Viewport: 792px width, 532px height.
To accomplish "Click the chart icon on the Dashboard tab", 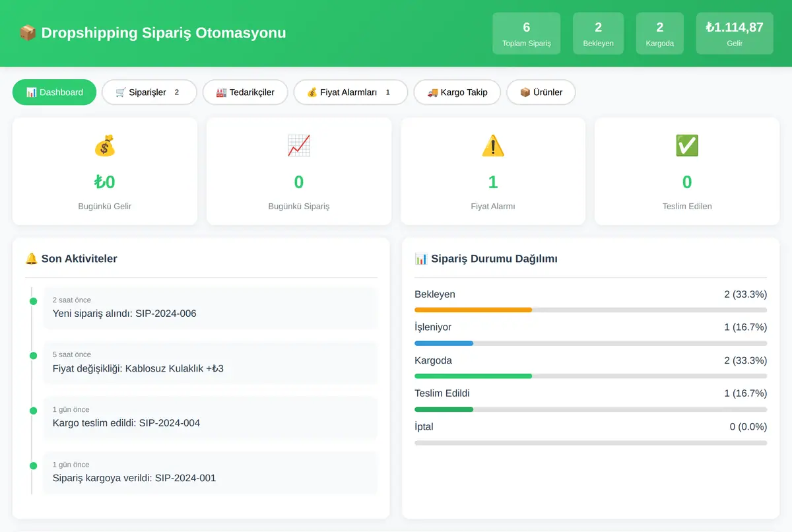I will pyautogui.click(x=31, y=92).
